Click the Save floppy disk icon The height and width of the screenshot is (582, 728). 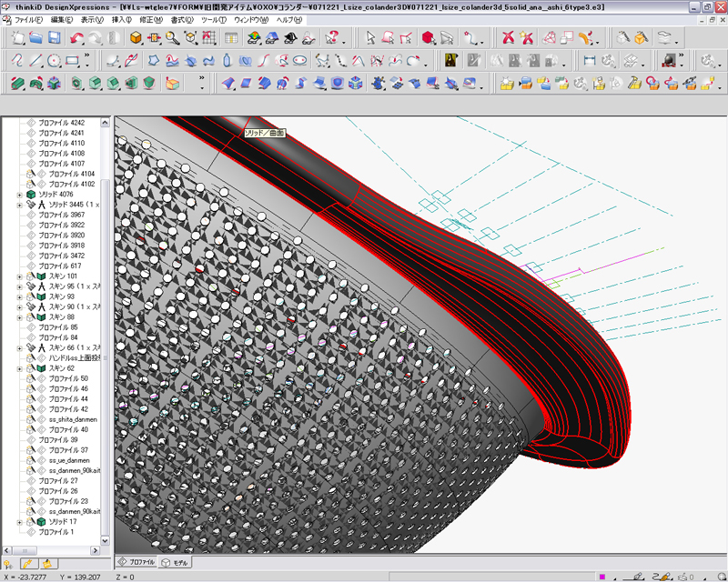click(54, 38)
